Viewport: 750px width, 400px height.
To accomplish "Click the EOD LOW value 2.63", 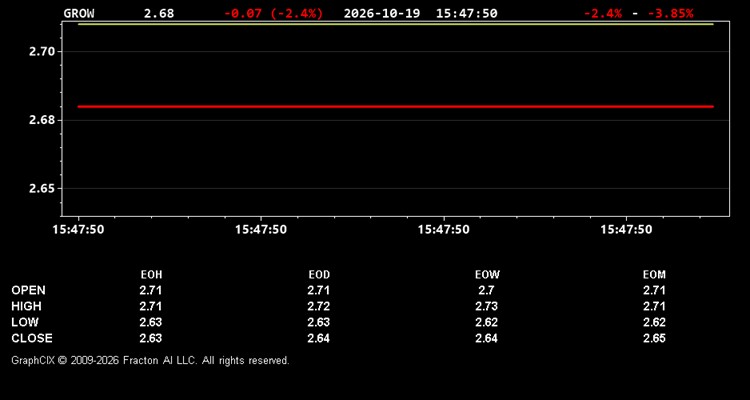I will 319,322.
